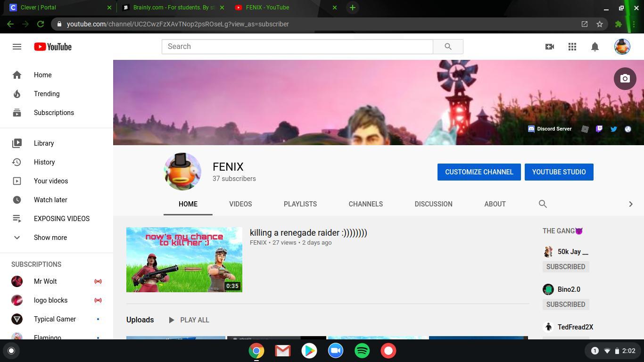The height and width of the screenshot is (362, 644).
Task: Switch to the ABOUT tab
Action: [x=495, y=204]
